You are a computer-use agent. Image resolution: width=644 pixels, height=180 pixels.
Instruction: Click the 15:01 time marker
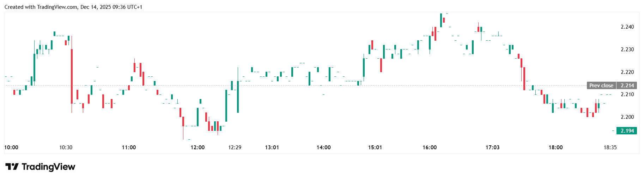(375, 147)
